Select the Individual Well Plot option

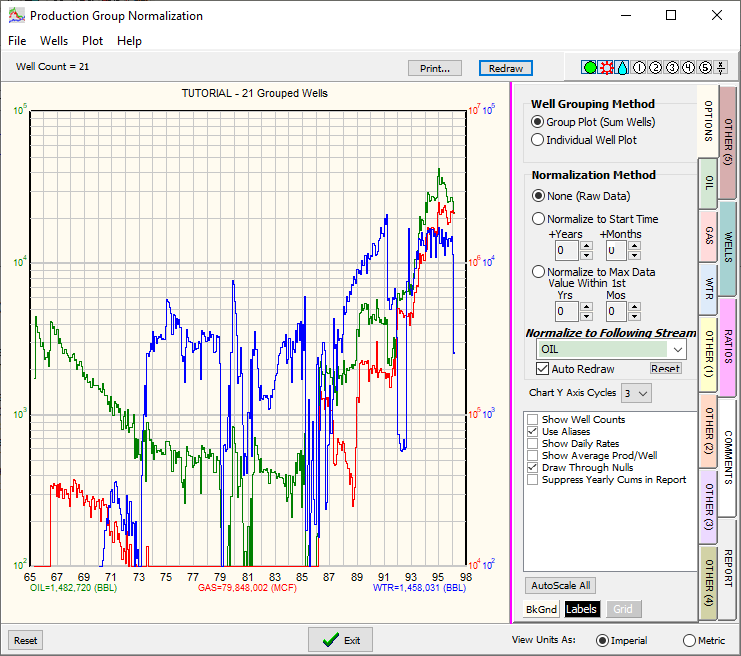538,140
